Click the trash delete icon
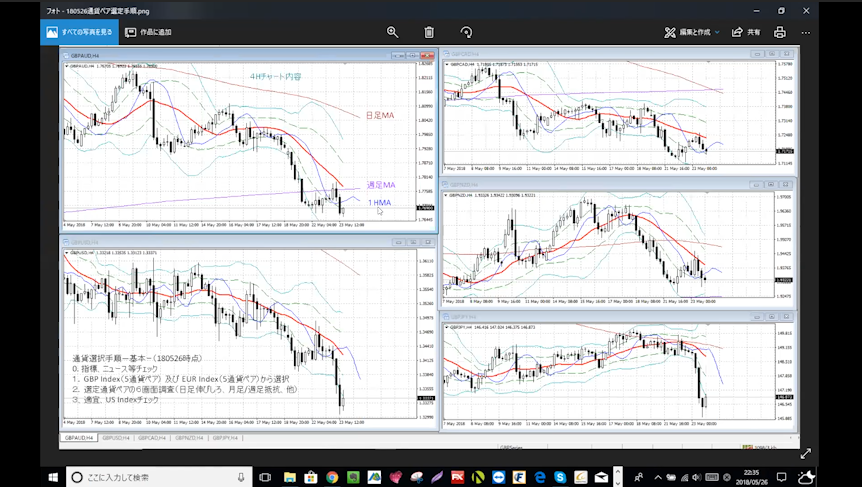862x487 pixels. [429, 32]
